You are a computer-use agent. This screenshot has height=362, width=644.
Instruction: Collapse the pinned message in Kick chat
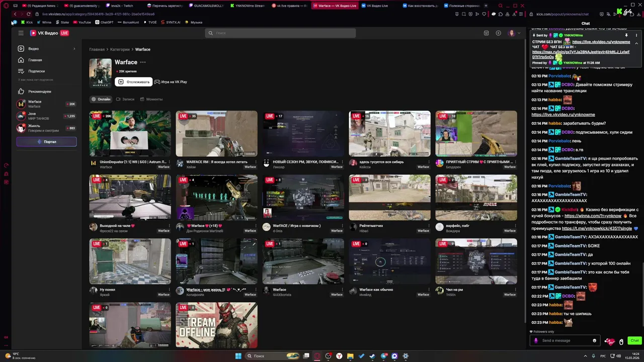pyautogui.click(x=636, y=44)
